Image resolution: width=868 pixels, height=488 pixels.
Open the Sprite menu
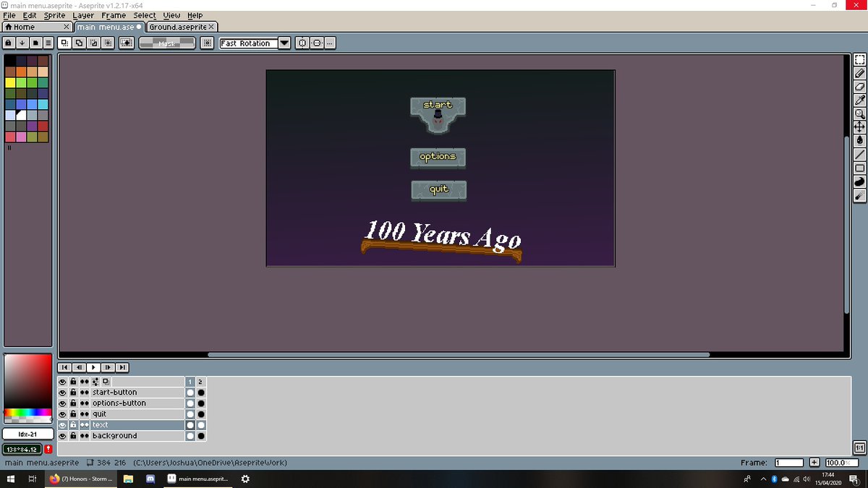[54, 15]
